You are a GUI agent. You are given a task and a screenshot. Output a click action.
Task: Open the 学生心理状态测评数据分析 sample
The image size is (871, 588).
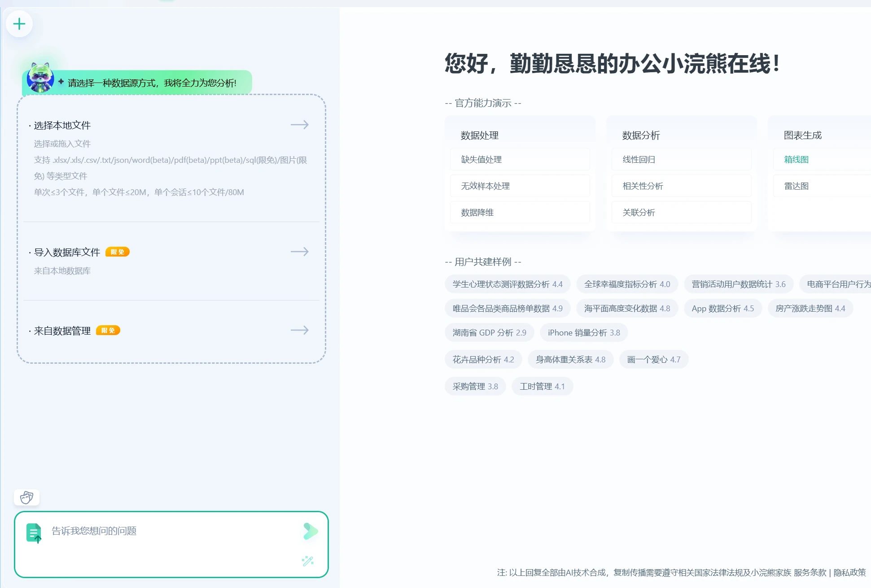click(x=508, y=284)
